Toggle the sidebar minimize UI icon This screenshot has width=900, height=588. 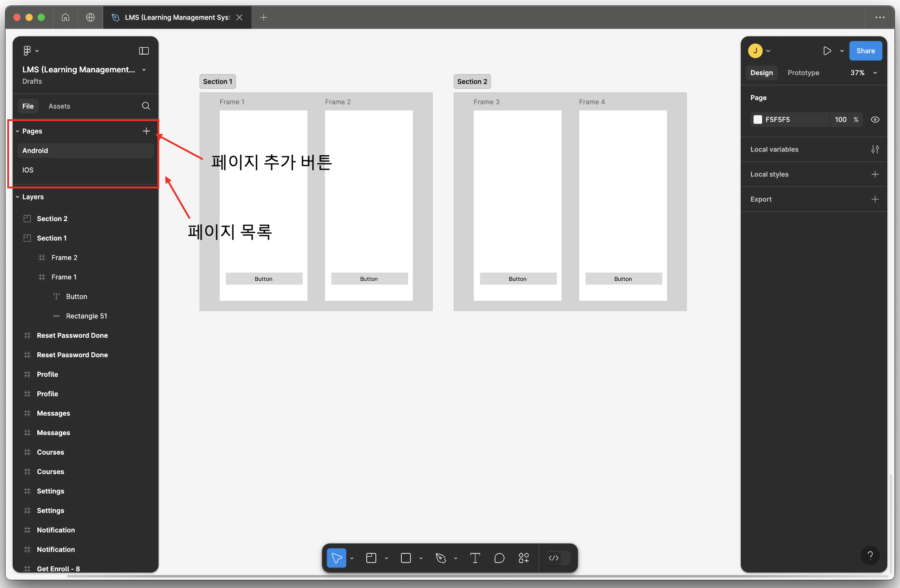[x=144, y=51]
